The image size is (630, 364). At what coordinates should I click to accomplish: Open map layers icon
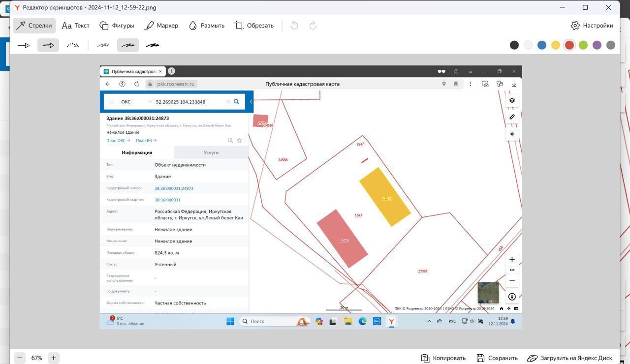[512, 100]
